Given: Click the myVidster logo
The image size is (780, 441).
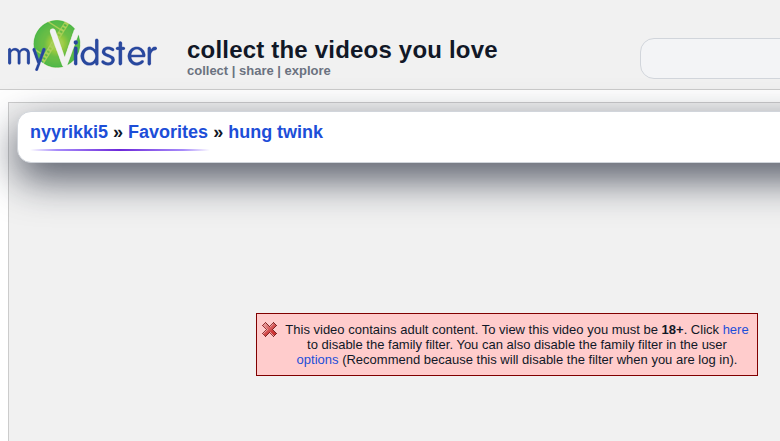Looking at the screenshot, I should point(82,46).
